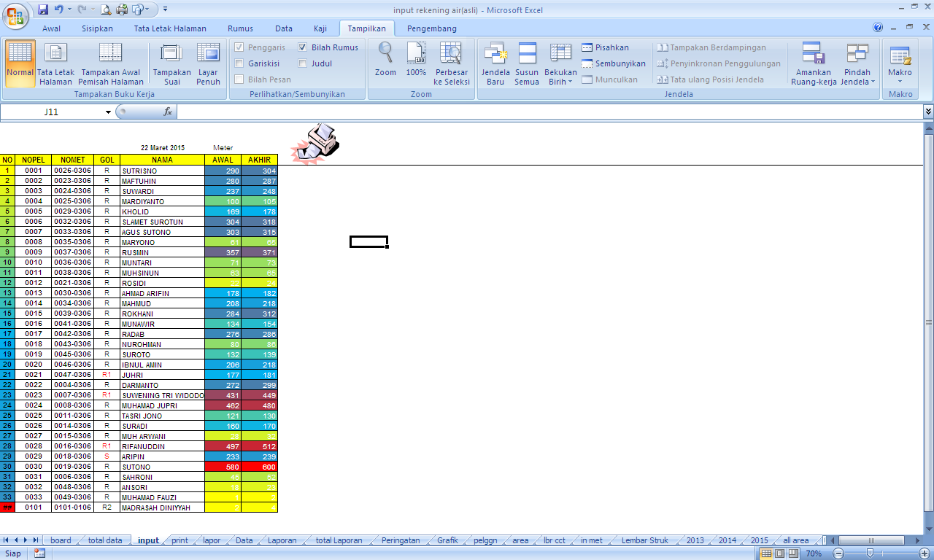
Task: Activate Layar Penuh full screen view
Action: tap(208, 64)
